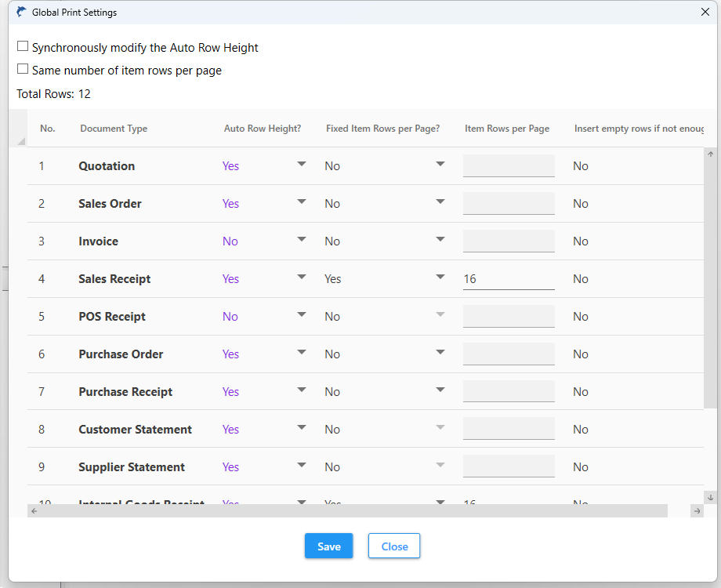This screenshot has height=588, width=721.
Task: Click the scroll down arrow of table
Action: click(x=710, y=497)
